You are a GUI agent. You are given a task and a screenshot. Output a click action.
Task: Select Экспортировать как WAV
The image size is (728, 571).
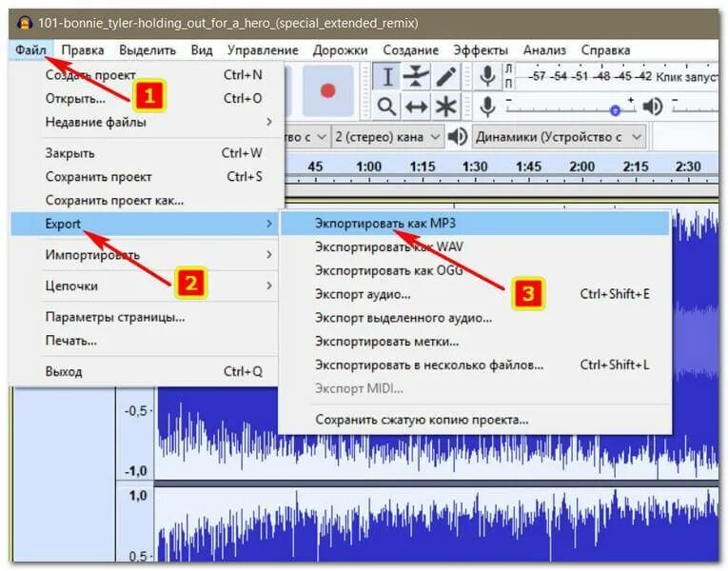click(476, 247)
